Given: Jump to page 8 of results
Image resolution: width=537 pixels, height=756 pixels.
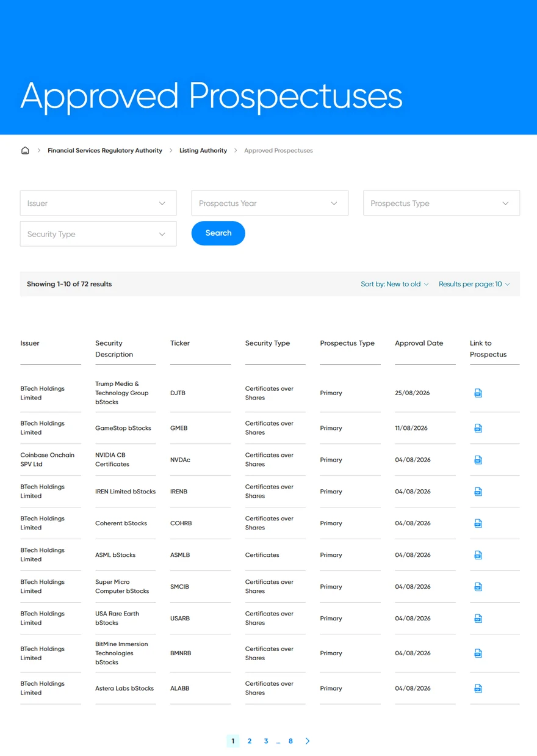Looking at the screenshot, I should click(x=290, y=741).
